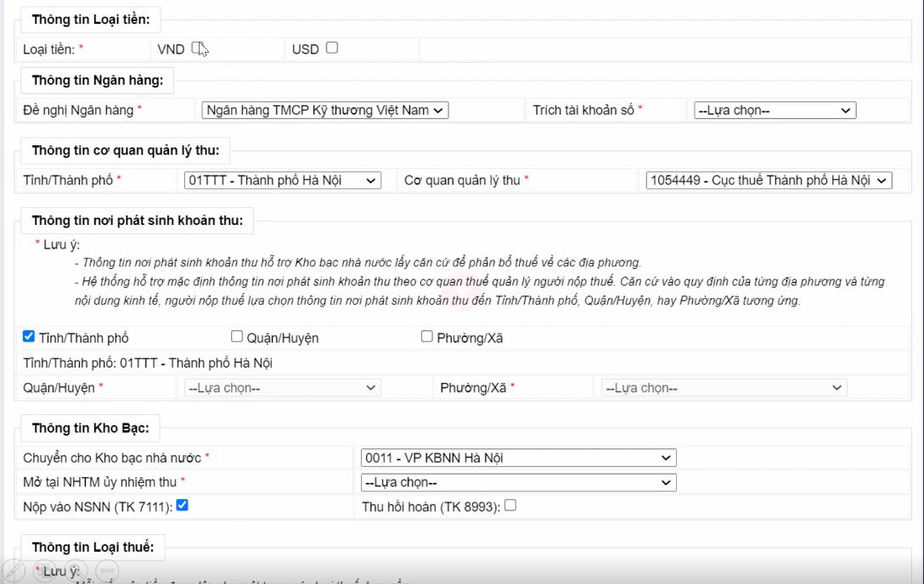This screenshot has height=584, width=924.
Task: Click 'Tỉnh/Thành phố: 01TTT - Thành phố Hà Nội' text
Action: click(148, 362)
